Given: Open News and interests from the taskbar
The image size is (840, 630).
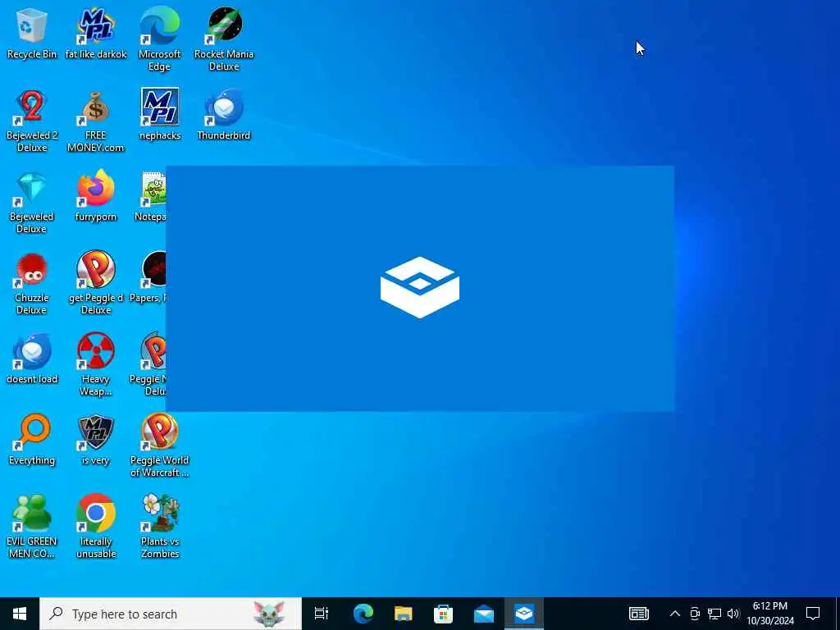Looking at the screenshot, I should coord(638,614).
